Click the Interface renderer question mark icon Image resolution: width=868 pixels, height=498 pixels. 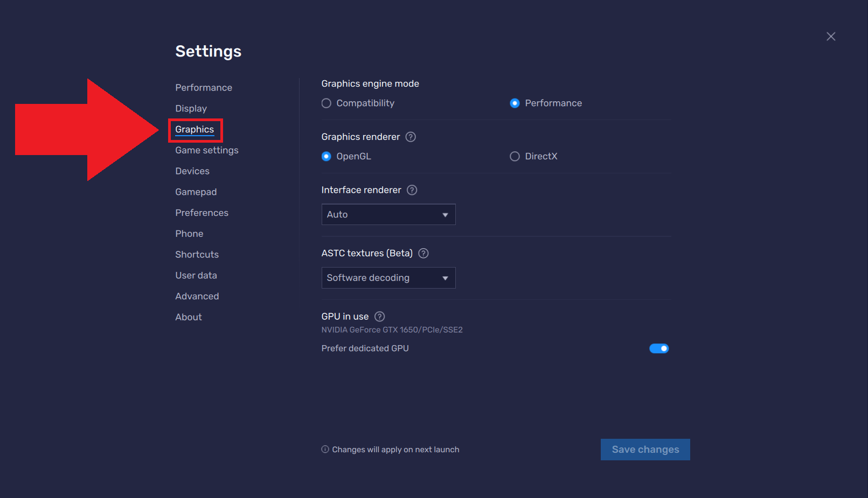pyautogui.click(x=412, y=190)
